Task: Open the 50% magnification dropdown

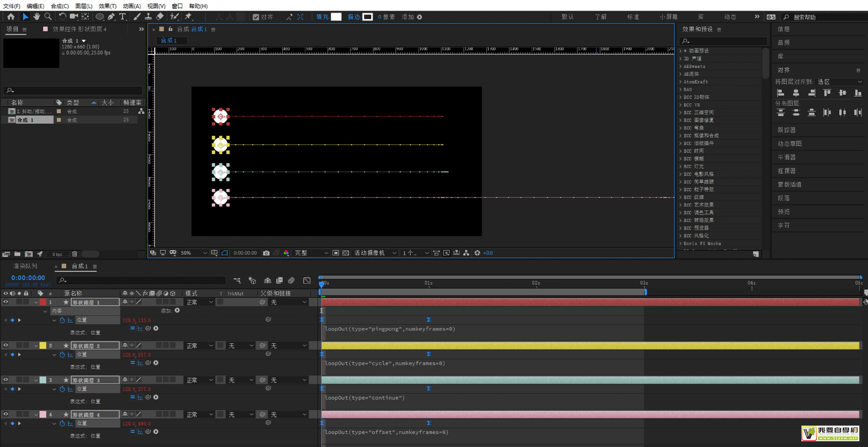Action: click(x=194, y=253)
